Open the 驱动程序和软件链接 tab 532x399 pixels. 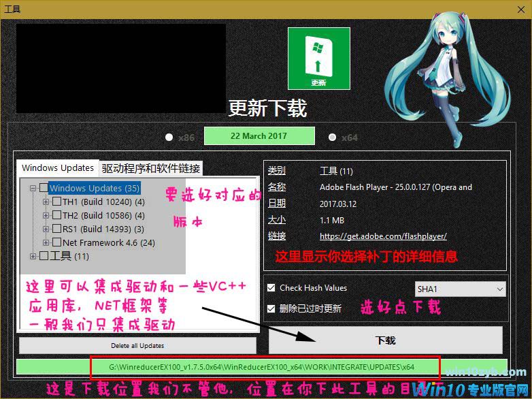click(150, 168)
